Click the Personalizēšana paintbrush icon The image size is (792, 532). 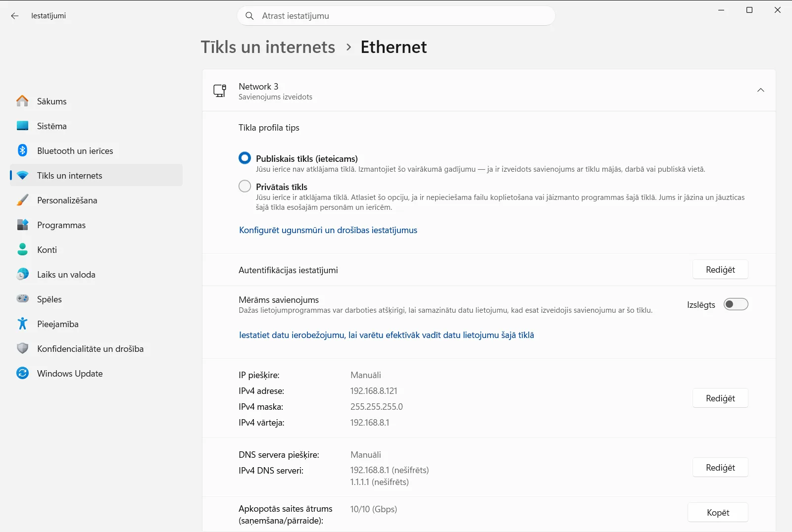click(x=22, y=200)
